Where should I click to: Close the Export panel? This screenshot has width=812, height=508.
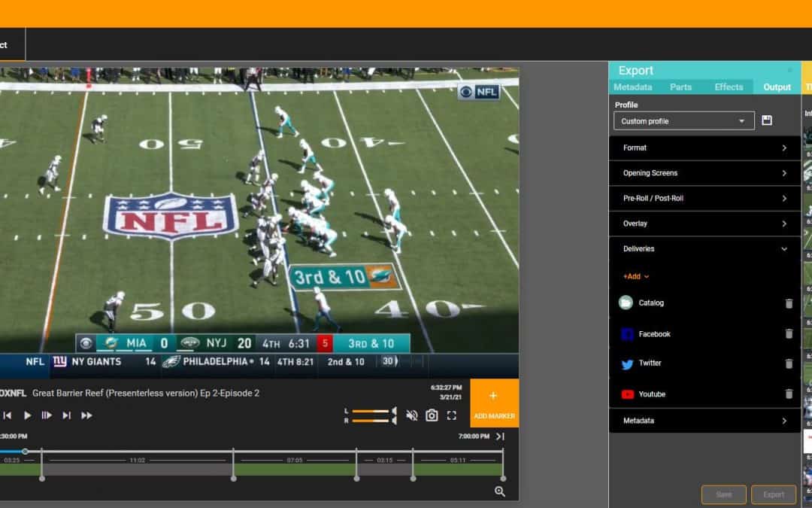[790, 71]
